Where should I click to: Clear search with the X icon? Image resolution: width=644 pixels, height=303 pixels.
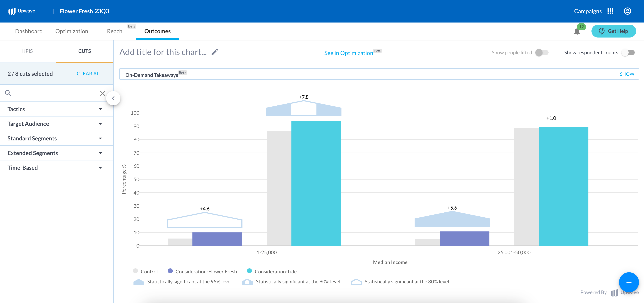pyautogui.click(x=103, y=93)
